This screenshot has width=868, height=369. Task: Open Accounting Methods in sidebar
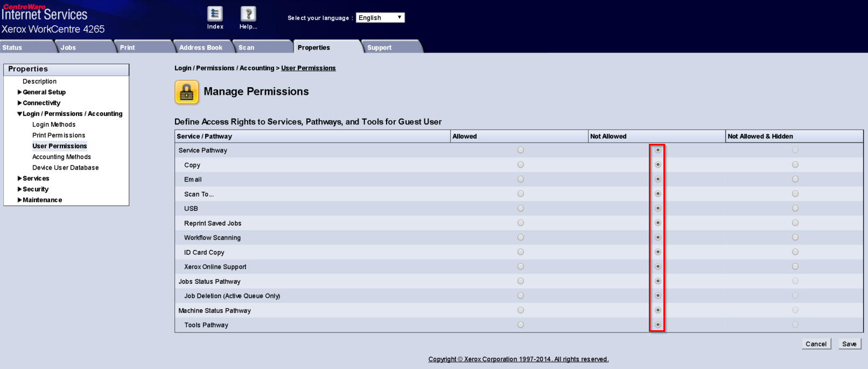click(x=61, y=157)
